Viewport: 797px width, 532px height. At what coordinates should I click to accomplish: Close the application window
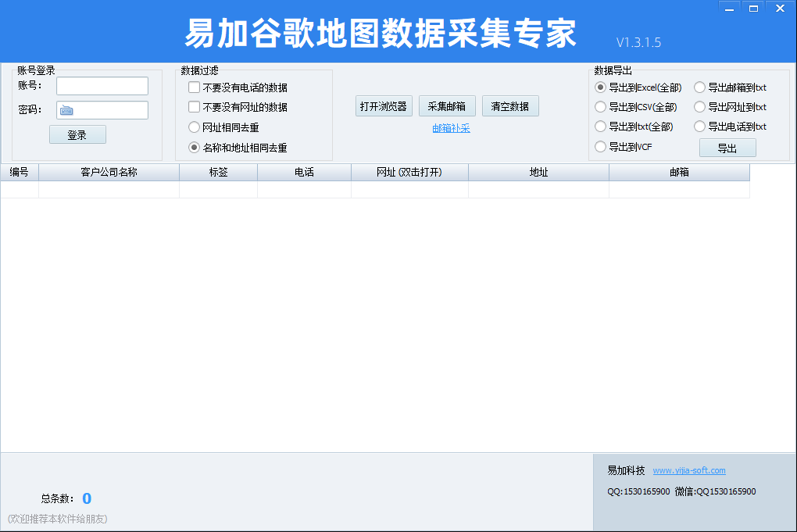pyautogui.click(x=781, y=8)
